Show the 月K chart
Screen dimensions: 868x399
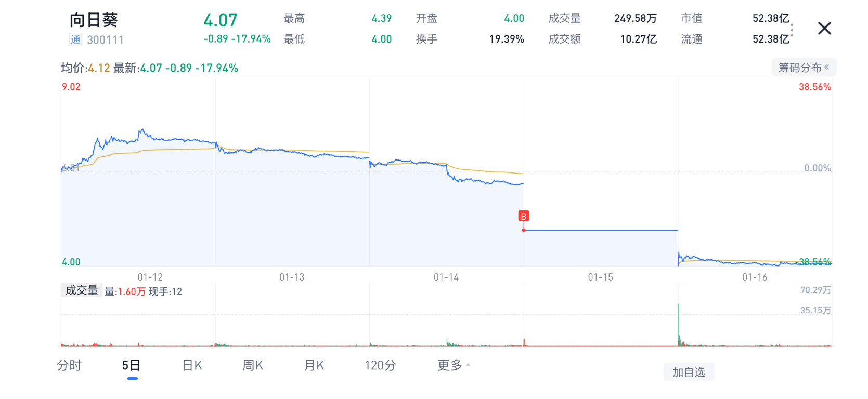point(314,366)
